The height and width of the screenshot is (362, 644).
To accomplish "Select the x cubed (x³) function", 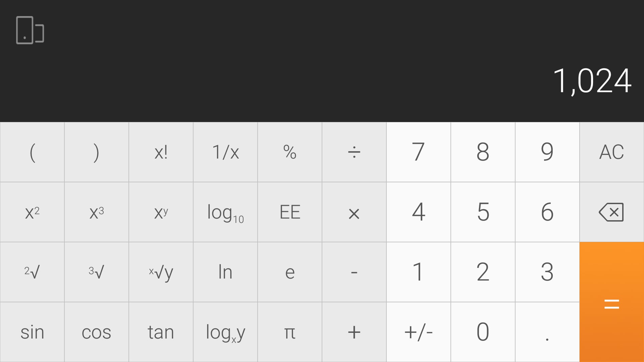I will click(x=96, y=212).
